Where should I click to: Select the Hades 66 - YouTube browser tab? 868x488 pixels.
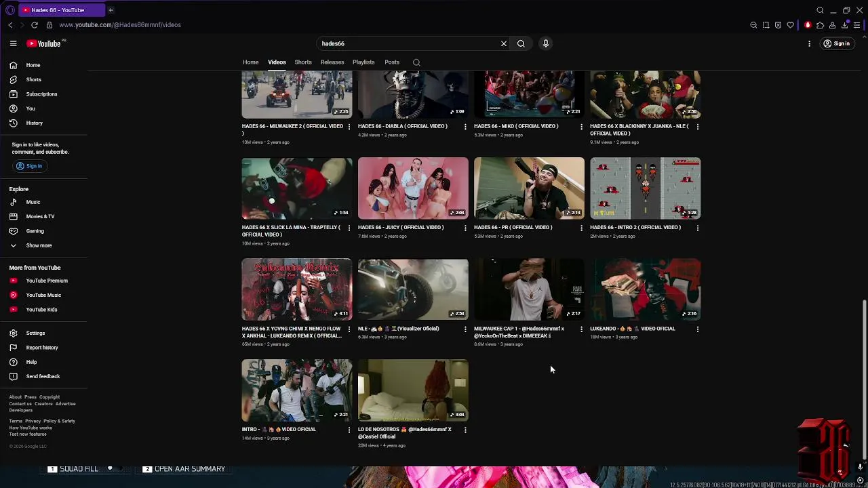point(61,10)
